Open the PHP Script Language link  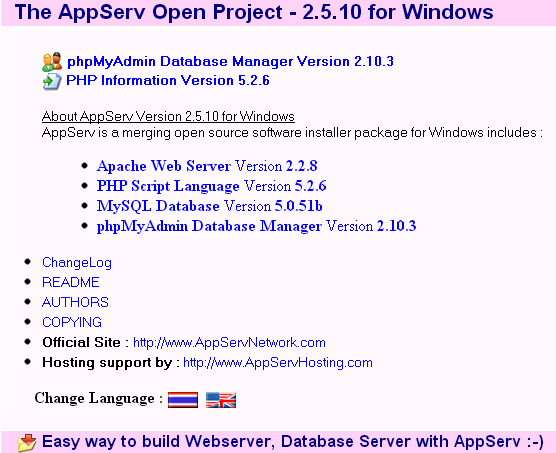click(x=212, y=186)
